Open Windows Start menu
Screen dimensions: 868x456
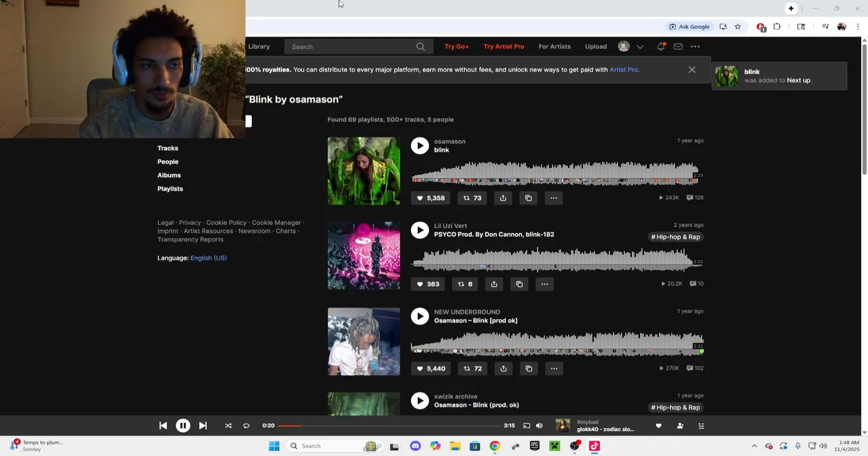274,446
